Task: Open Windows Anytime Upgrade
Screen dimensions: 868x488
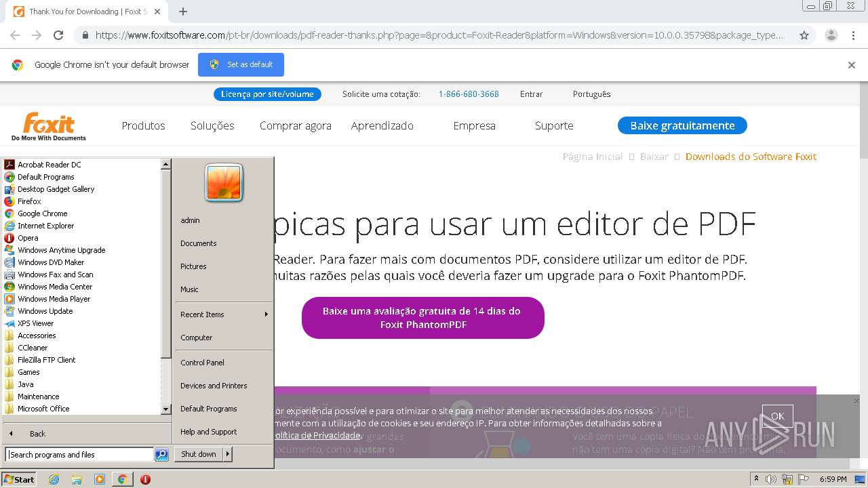Action: point(61,250)
